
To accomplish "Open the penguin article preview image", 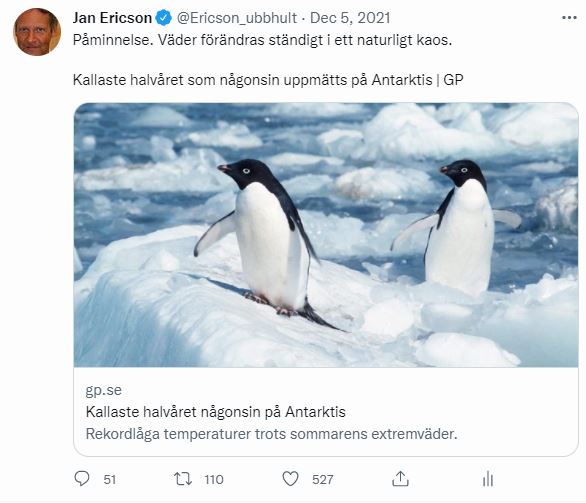I will pyautogui.click(x=326, y=235).
